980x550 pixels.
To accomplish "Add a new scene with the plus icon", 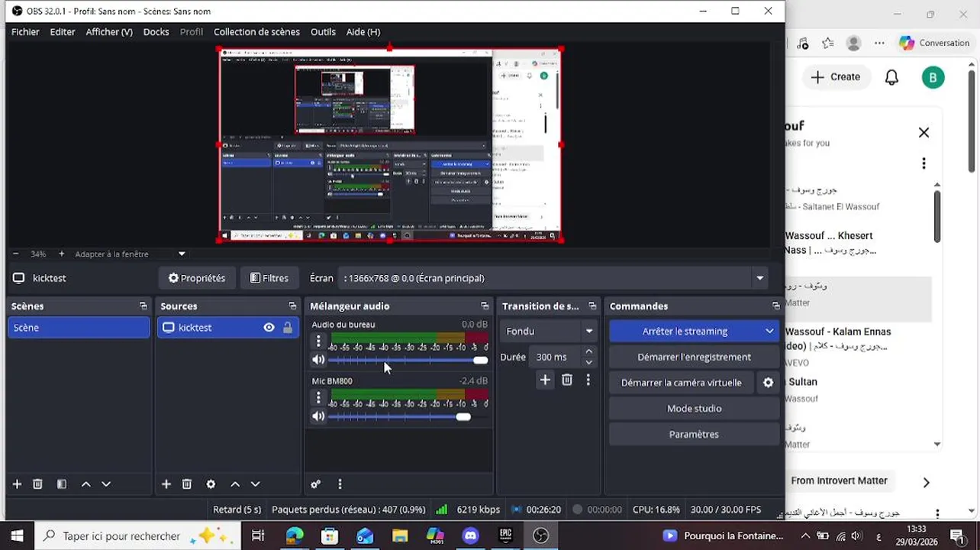I will [x=17, y=484].
